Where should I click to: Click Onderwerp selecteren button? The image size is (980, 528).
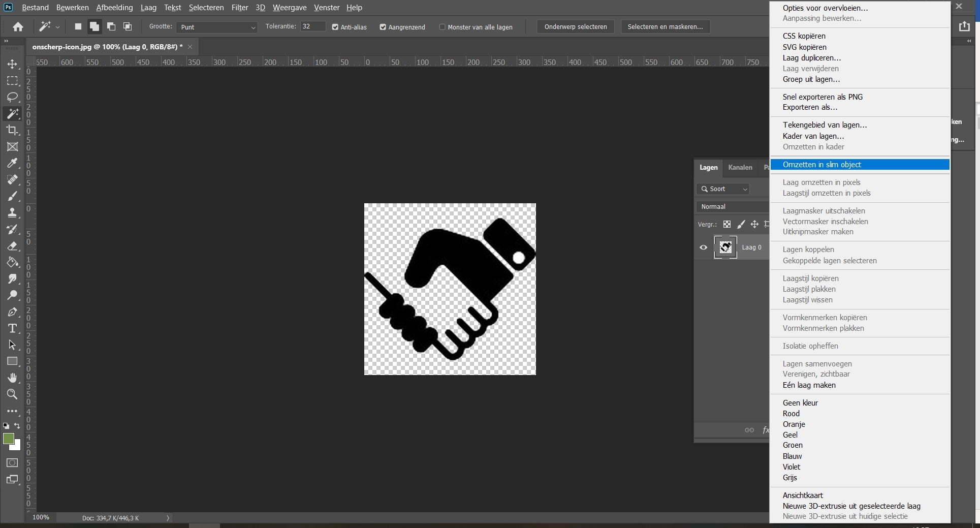pos(576,26)
